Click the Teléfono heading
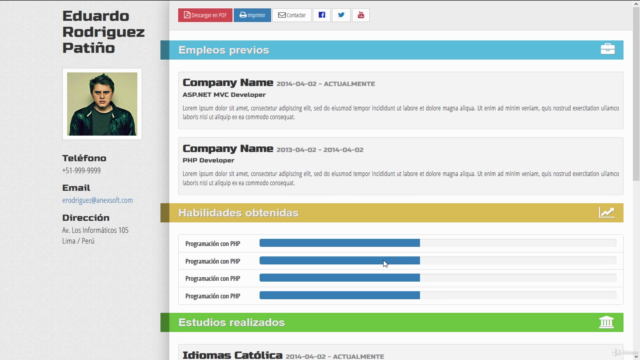Image resolution: width=640 pixels, height=360 pixels. tap(84, 158)
